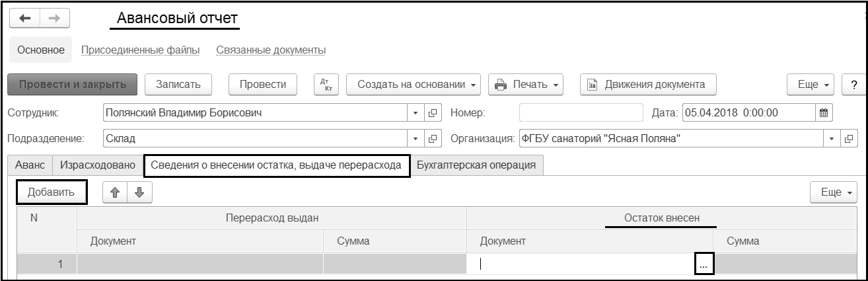Viewport: 868px width, 281px height.
Task: Click the question mark help button
Action: tap(853, 85)
